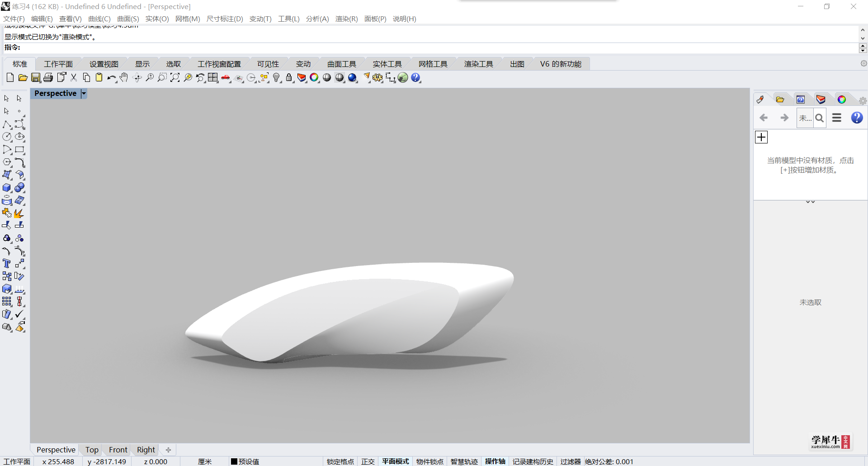This screenshot has height=466, width=868.
Task: Save the model with the floppy disk icon
Action: coord(36,78)
